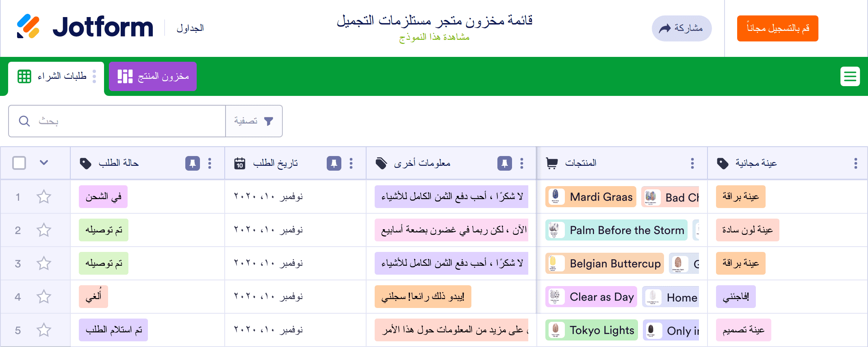Click the مشاركة share button

[681, 28]
